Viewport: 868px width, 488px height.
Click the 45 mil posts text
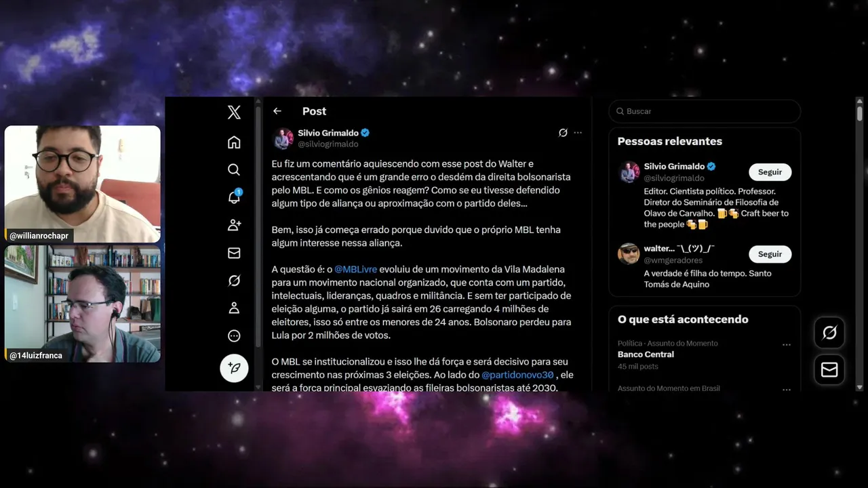(638, 367)
